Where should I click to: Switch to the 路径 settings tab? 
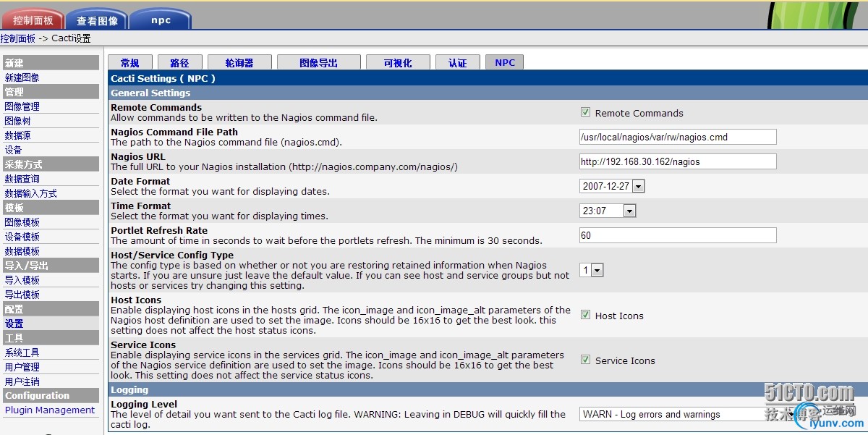coord(179,63)
